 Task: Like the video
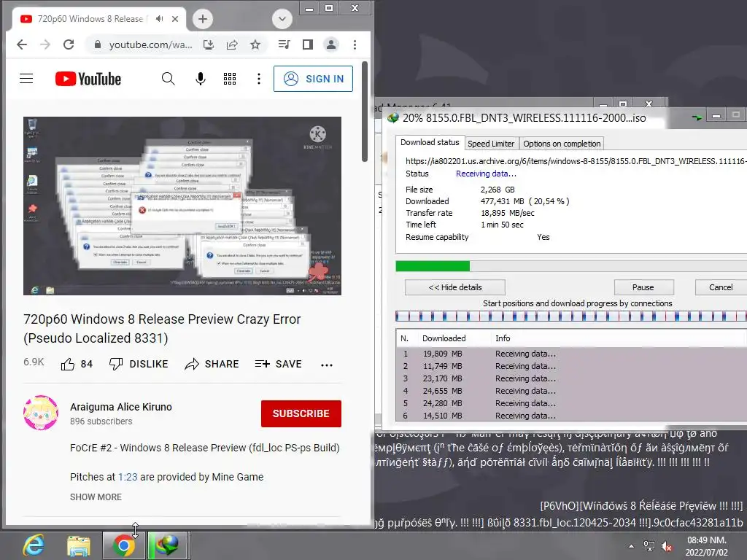[76, 365]
